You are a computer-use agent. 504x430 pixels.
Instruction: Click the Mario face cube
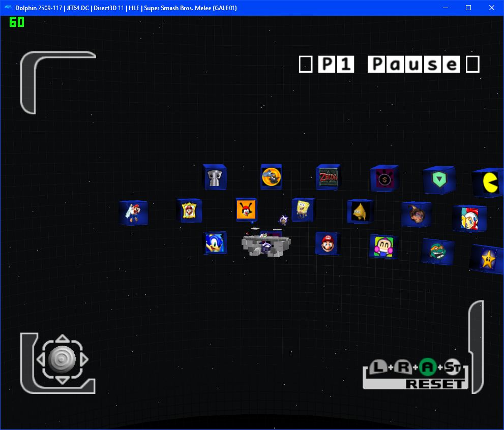[x=328, y=243]
